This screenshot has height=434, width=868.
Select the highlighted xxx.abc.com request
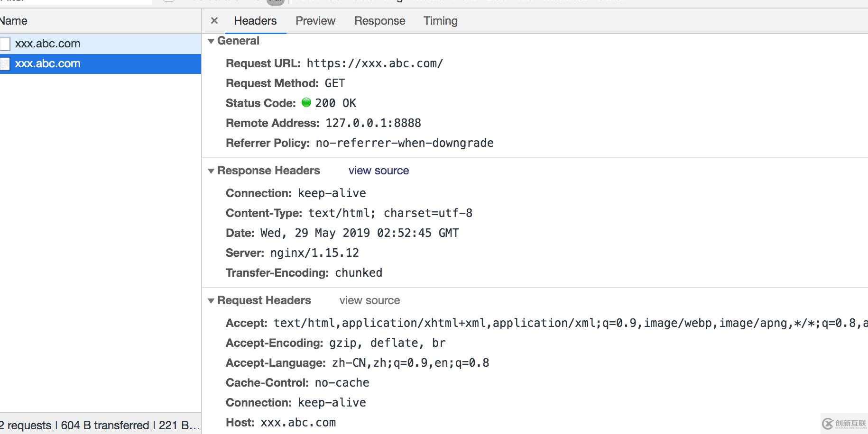tap(101, 63)
